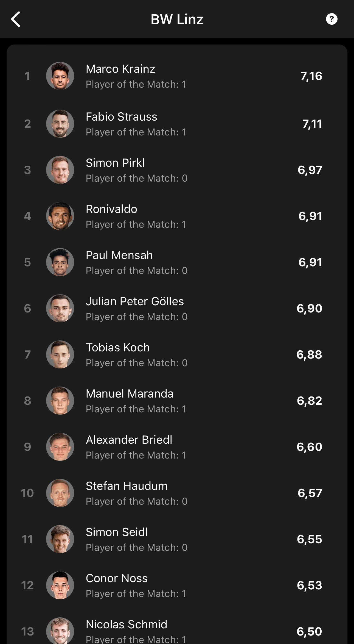Tap the back arrow icon
354x644 pixels.
click(16, 19)
